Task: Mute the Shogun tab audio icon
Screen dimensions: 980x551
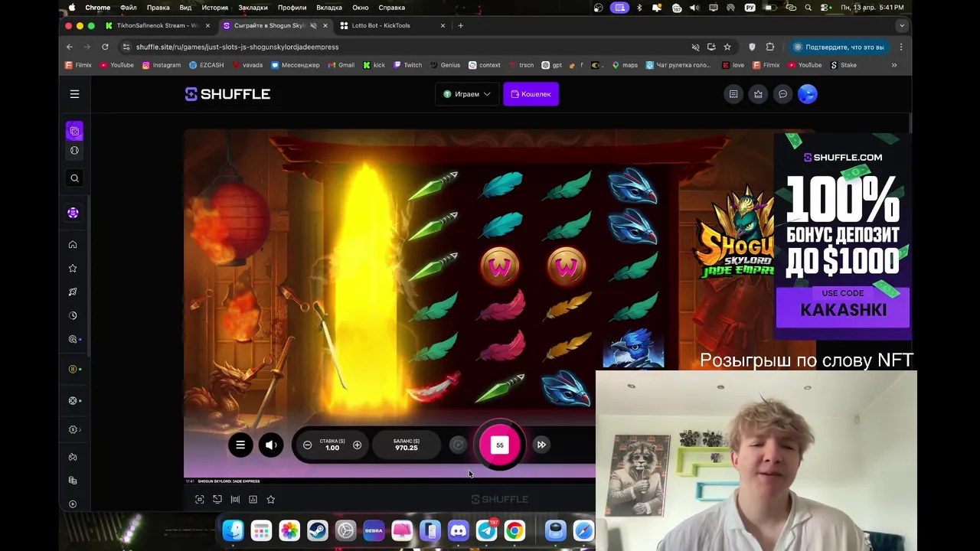Action: coord(313,25)
